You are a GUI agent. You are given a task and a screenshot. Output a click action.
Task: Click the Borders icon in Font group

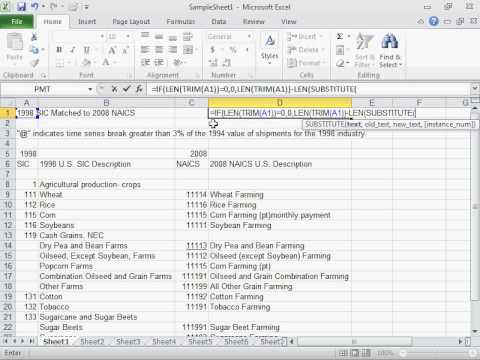(x=60, y=63)
